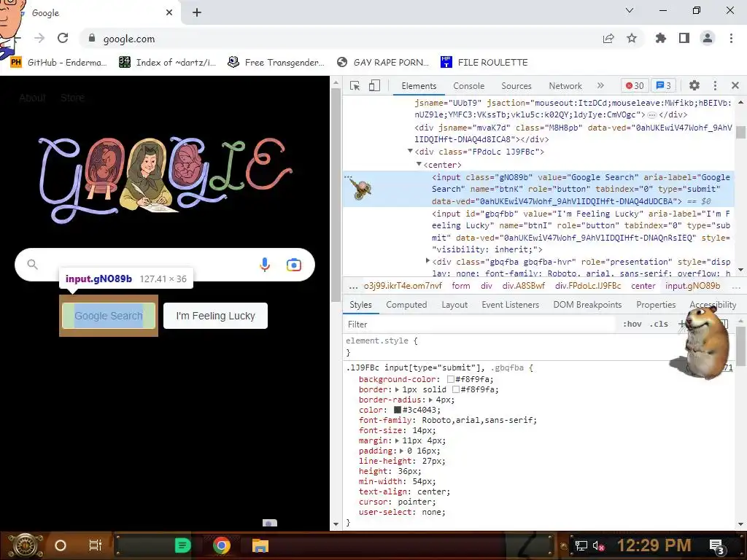
Task: Switch to the Elements tab
Action: coord(419,86)
